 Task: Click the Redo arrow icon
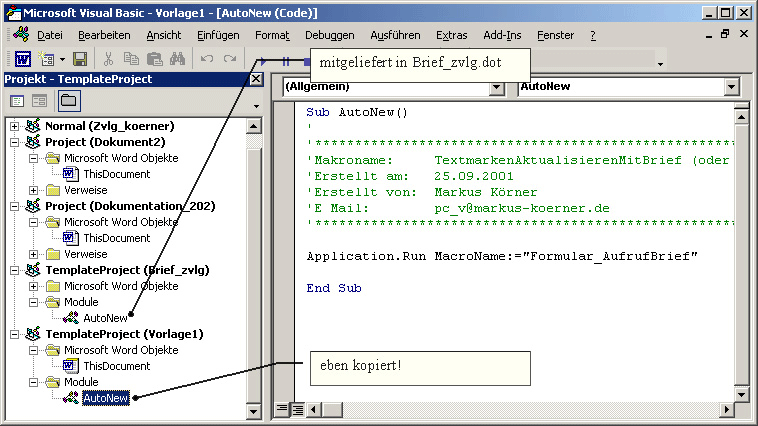click(230, 59)
